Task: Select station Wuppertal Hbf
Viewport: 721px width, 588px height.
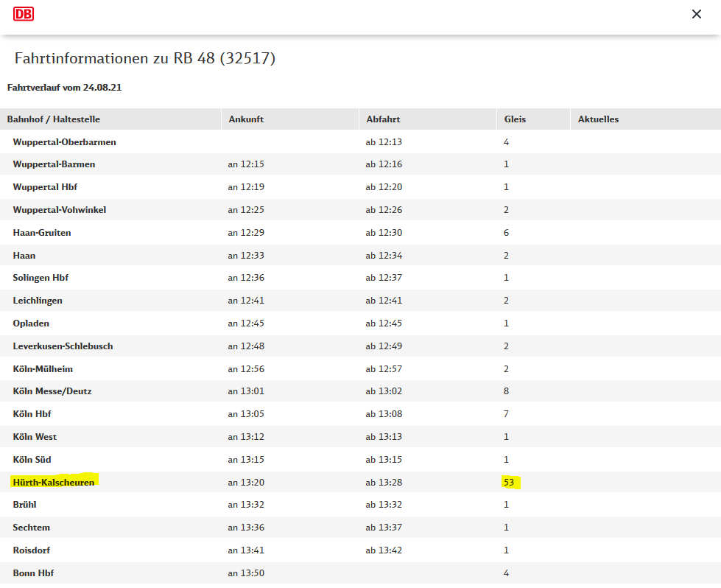Action: pyautogui.click(x=45, y=187)
